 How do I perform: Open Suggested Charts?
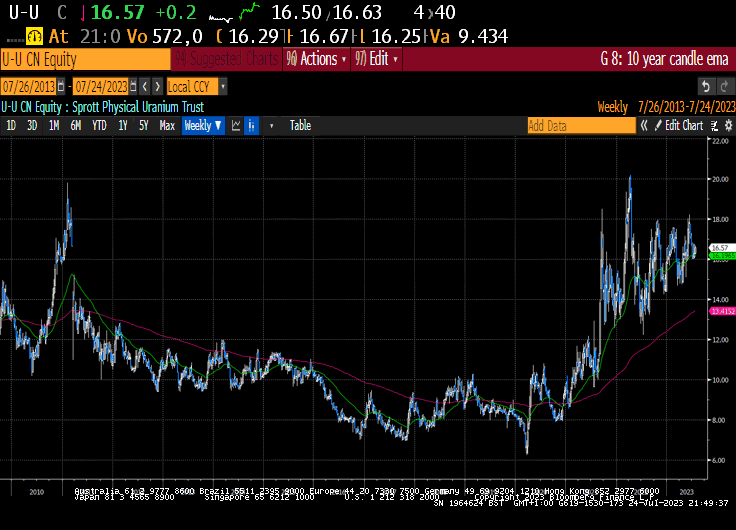227,59
